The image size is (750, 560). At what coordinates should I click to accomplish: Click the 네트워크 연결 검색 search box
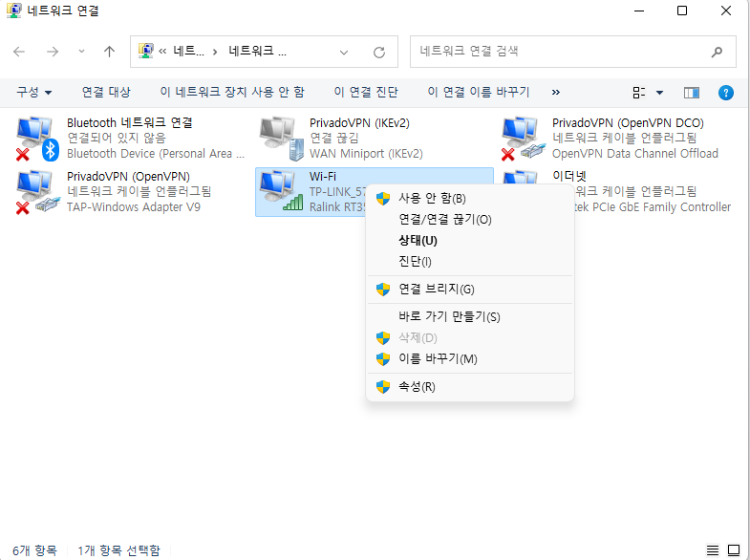click(x=572, y=52)
